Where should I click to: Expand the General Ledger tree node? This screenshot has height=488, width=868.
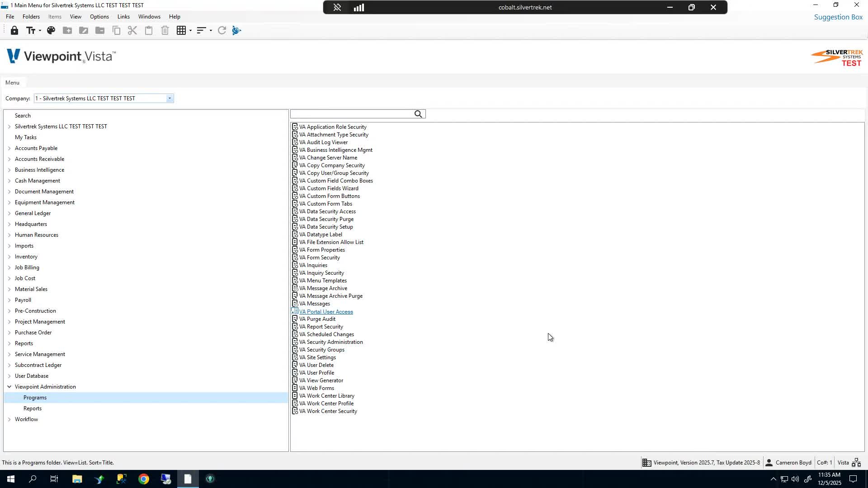[9, 213]
